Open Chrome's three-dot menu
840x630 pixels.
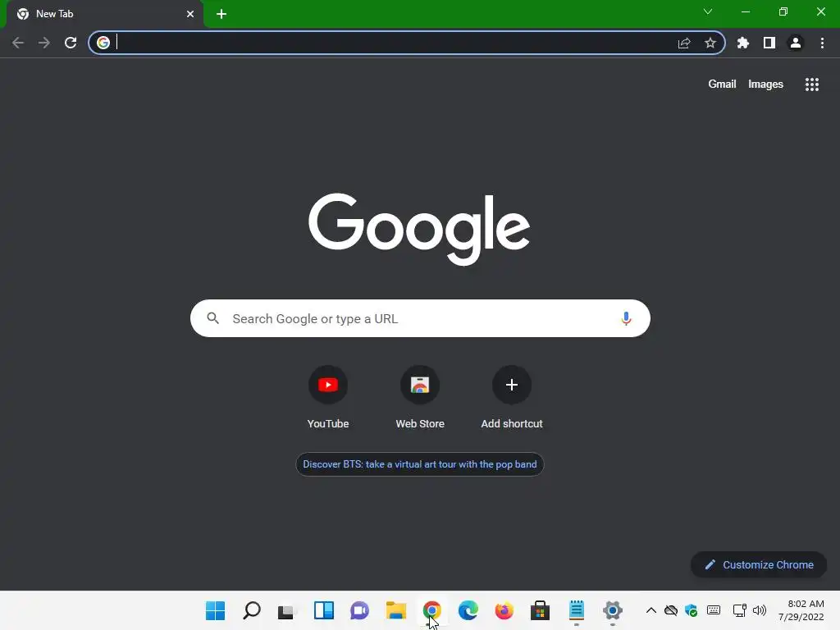point(822,43)
